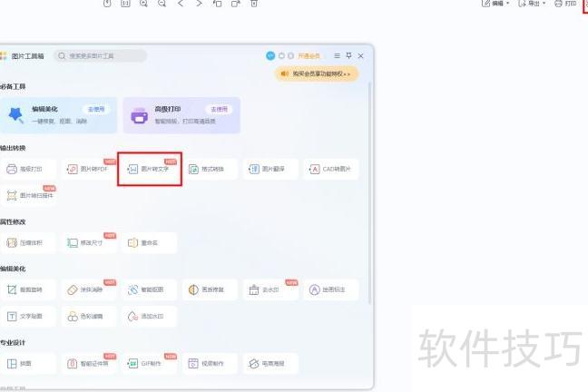Screen dimensions: 588x392
Task: Open the CAD转图片 tool
Action: [330, 169]
